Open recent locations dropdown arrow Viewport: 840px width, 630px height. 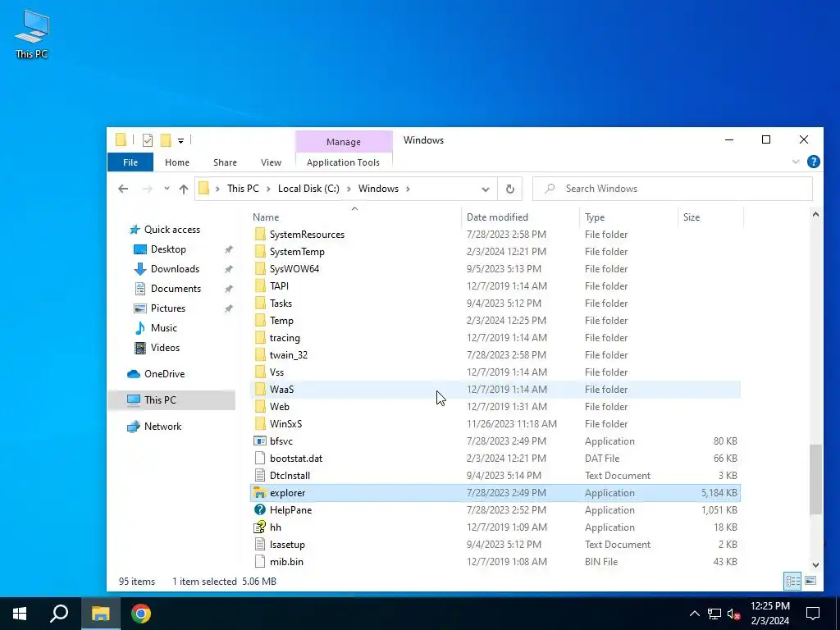click(x=167, y=189)
